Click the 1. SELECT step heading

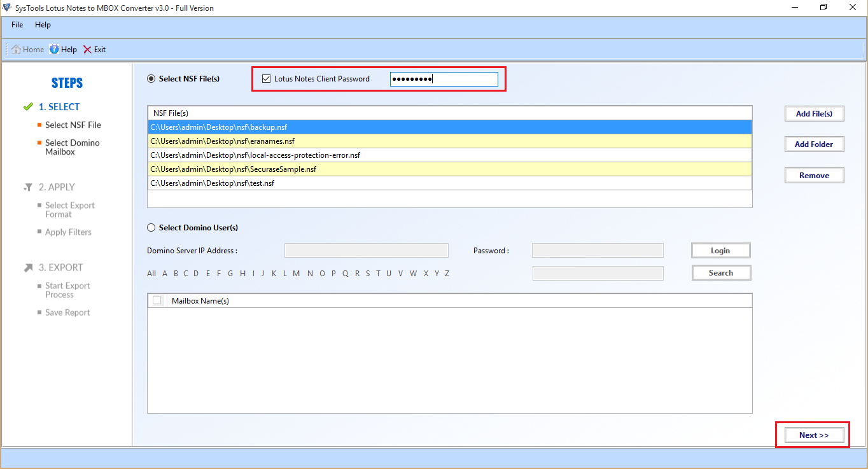[x=59, y=107]
